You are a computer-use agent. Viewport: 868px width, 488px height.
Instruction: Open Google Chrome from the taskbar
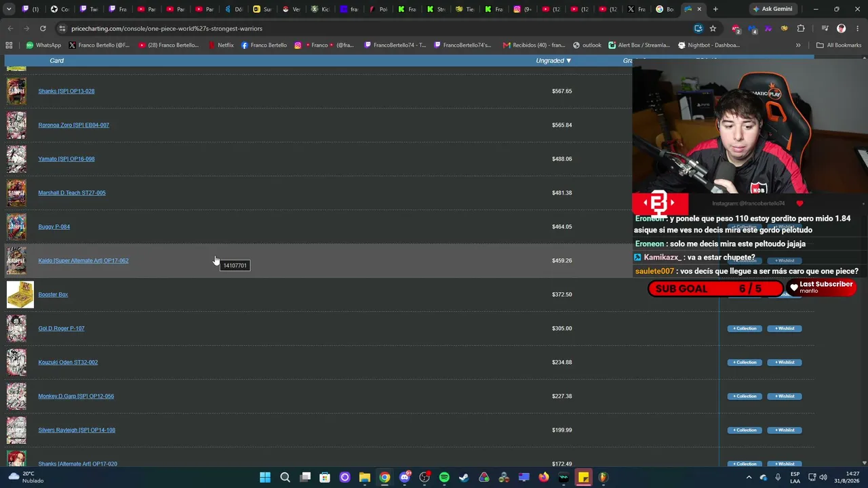pos(384,477)
